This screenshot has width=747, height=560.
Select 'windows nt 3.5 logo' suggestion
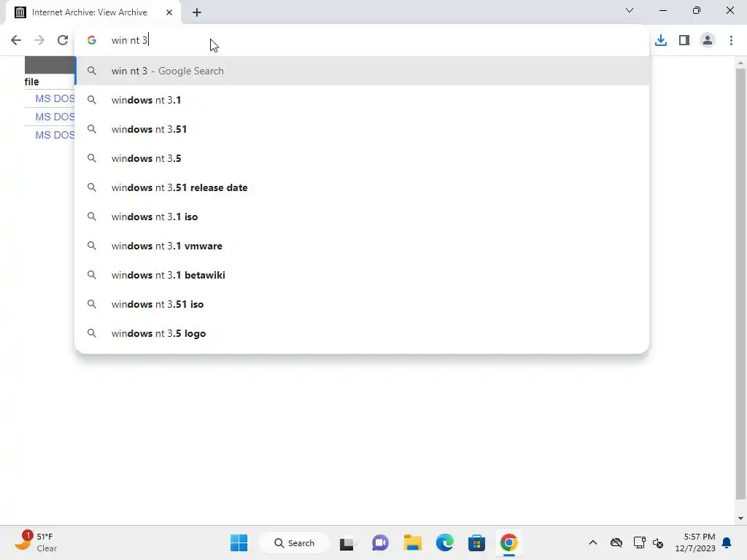(362, 333)
